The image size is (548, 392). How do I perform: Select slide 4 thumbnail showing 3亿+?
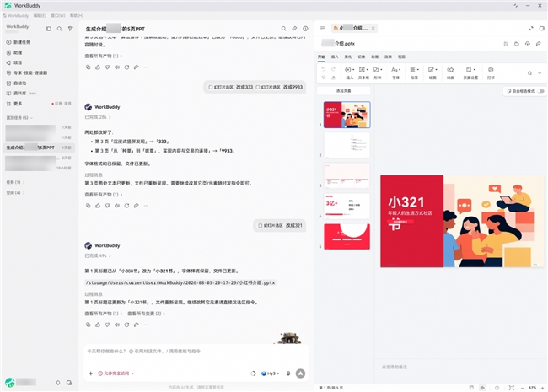347,207
